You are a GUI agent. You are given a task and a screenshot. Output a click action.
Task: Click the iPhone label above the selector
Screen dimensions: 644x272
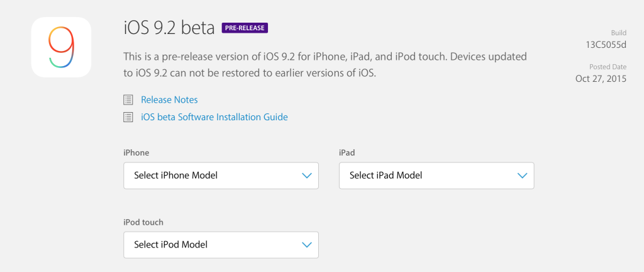pyautogui.click(x=136, y=153)
